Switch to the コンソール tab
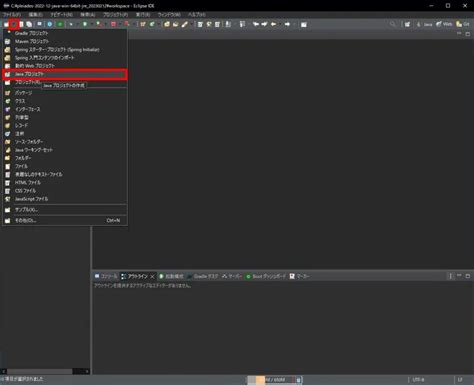The image size is (474, 385). pos(106,276)
